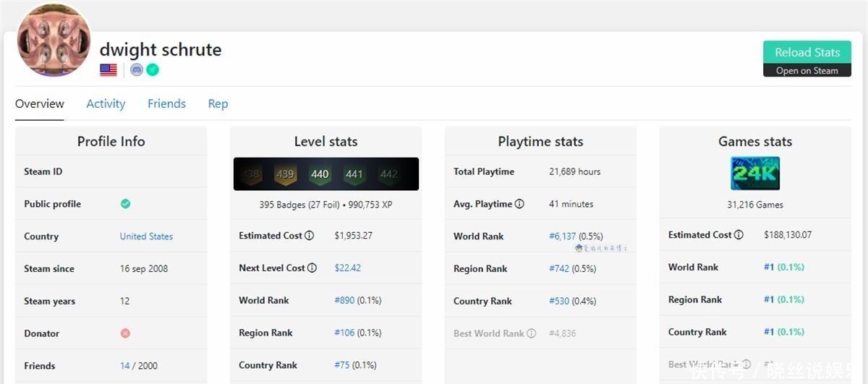The height and width of the screenshot is (384, 868).
Task: Click the red Donator cross icon
Action: pyautogui.click(x=125, y=333)
